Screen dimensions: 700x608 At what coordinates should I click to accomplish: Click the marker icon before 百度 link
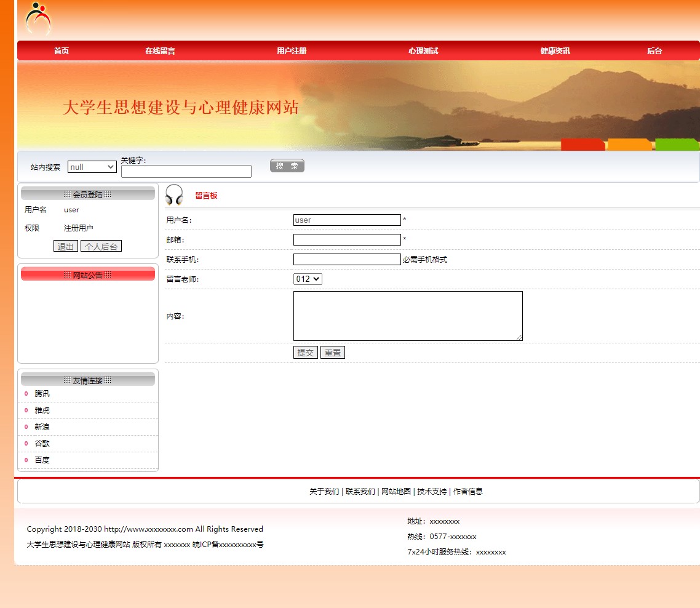click(26, 460)
